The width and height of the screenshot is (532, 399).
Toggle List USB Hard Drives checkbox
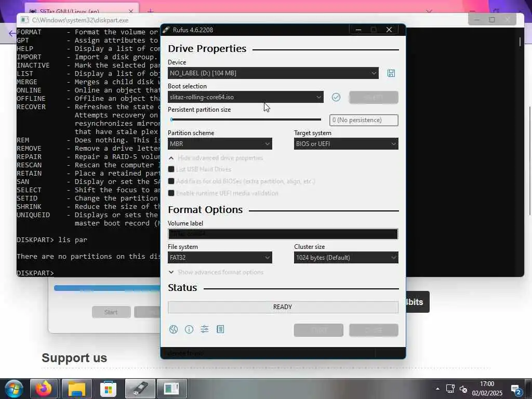tap(171, 169)
